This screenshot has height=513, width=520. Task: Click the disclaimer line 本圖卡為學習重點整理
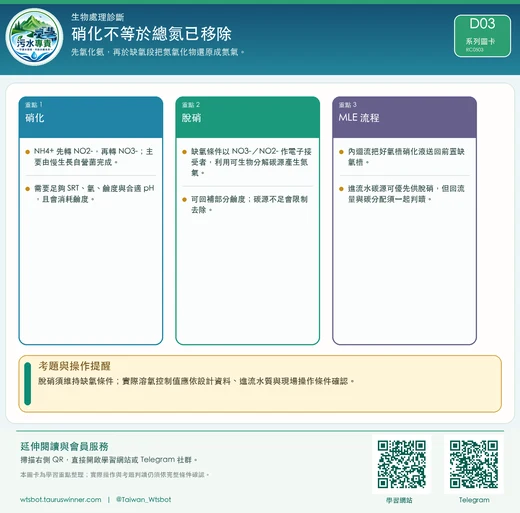(114, 474)
